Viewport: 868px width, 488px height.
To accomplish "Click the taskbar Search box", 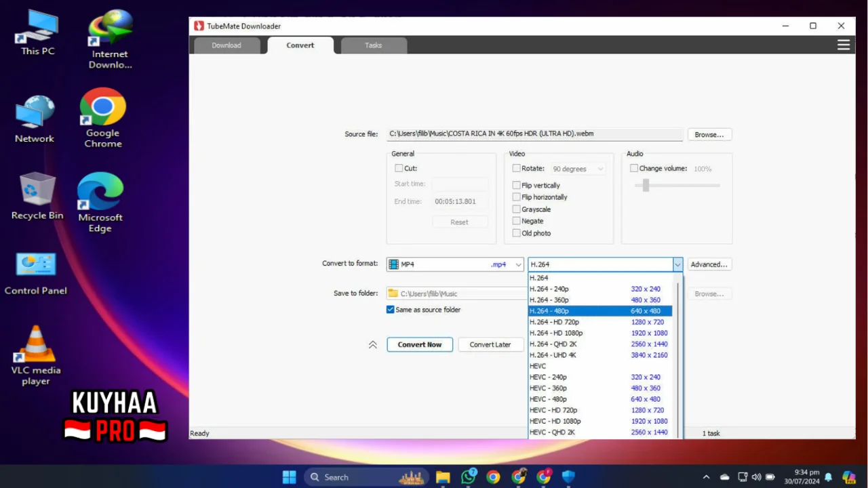I will pyautogui.click(x=366, y=477).
